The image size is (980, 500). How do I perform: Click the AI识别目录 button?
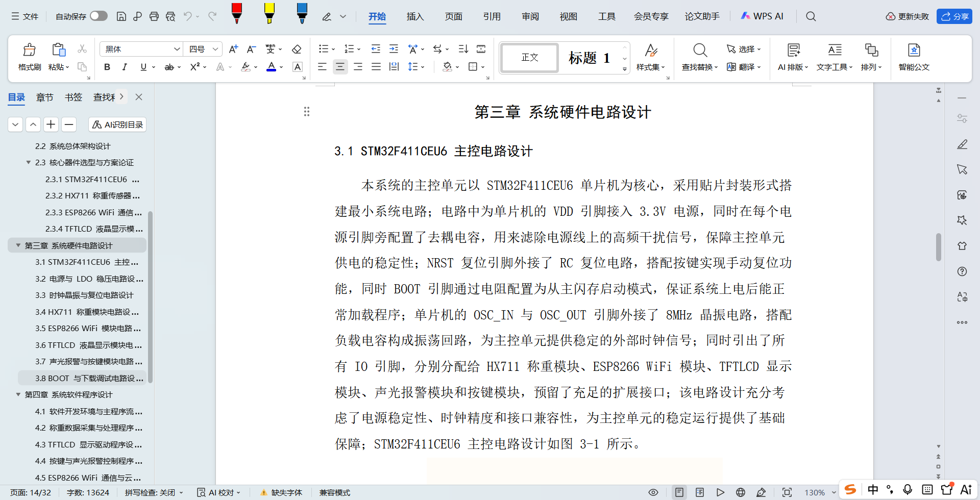(117, 124)
